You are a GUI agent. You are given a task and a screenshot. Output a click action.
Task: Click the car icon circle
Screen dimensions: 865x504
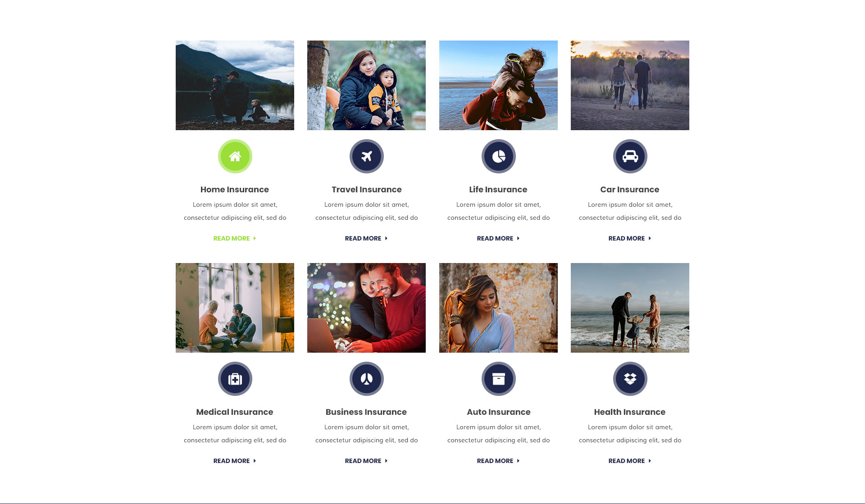630,156
